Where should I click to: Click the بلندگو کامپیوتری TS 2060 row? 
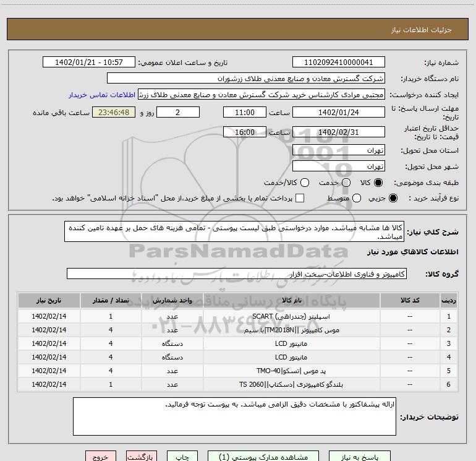(238, 385)
